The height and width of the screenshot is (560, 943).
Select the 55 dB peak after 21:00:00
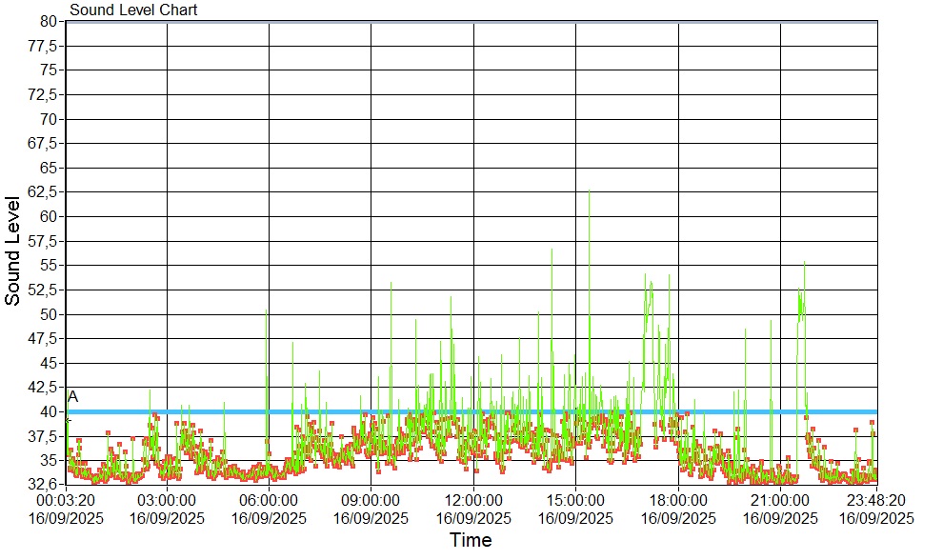coord(804,265)
